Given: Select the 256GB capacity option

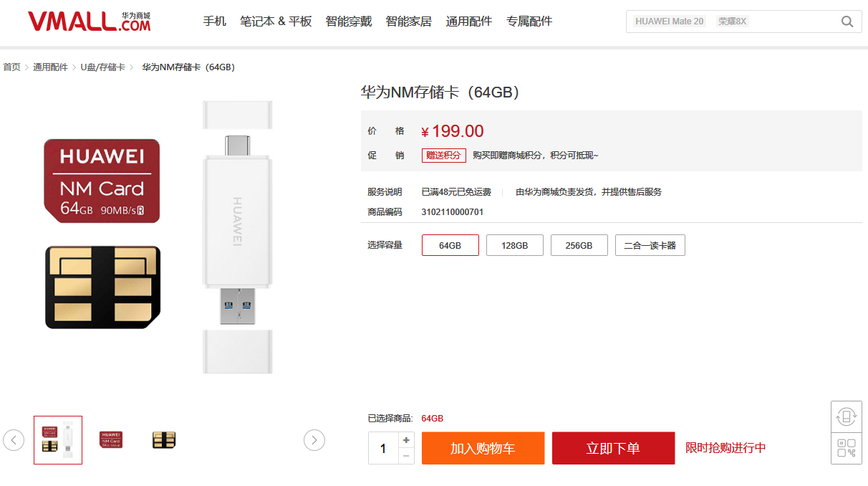Looking at the screenshot, I should point(579,244).
